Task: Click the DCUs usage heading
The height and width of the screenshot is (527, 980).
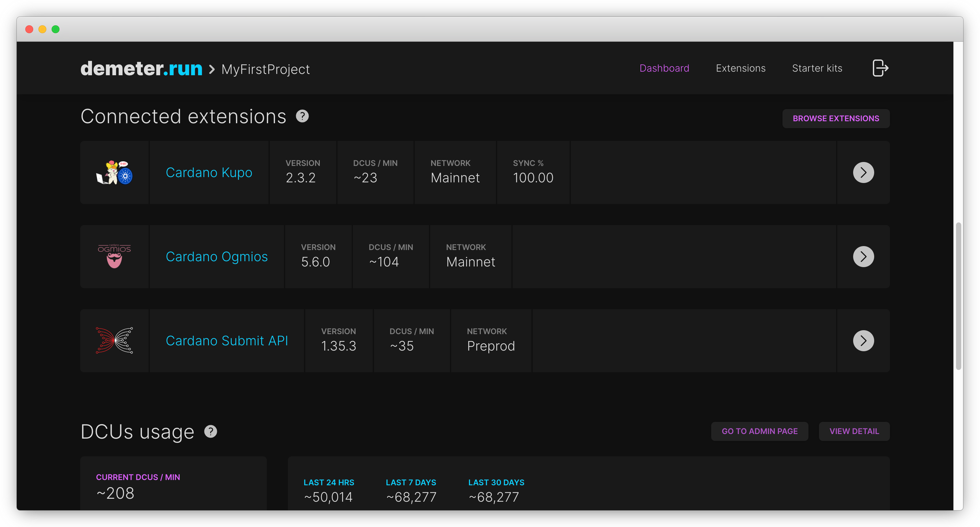Action: 137,432
